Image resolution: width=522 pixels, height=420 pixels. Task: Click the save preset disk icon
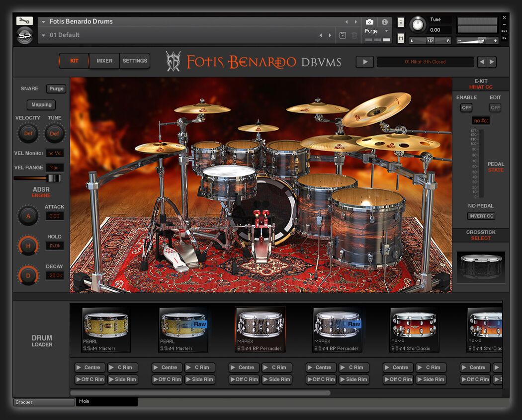point(343,35)
